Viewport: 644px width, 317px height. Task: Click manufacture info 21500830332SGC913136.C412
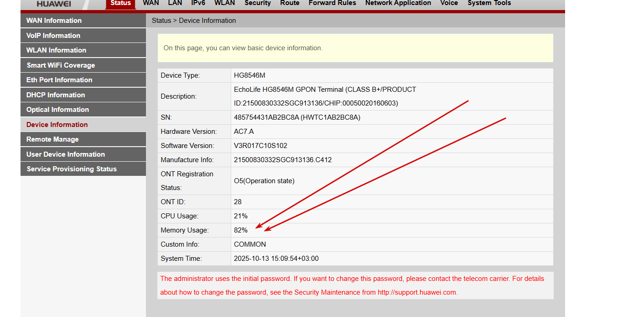pos(283,160)
